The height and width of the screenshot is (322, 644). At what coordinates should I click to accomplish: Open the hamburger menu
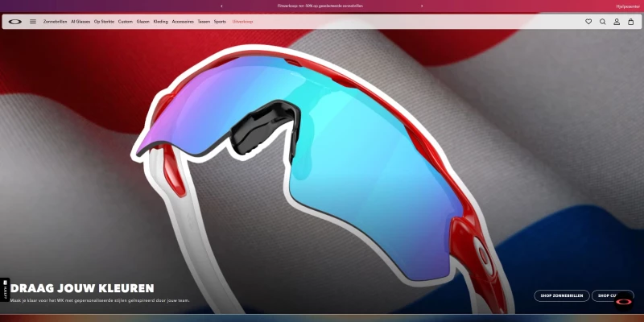tap(33, 22)
